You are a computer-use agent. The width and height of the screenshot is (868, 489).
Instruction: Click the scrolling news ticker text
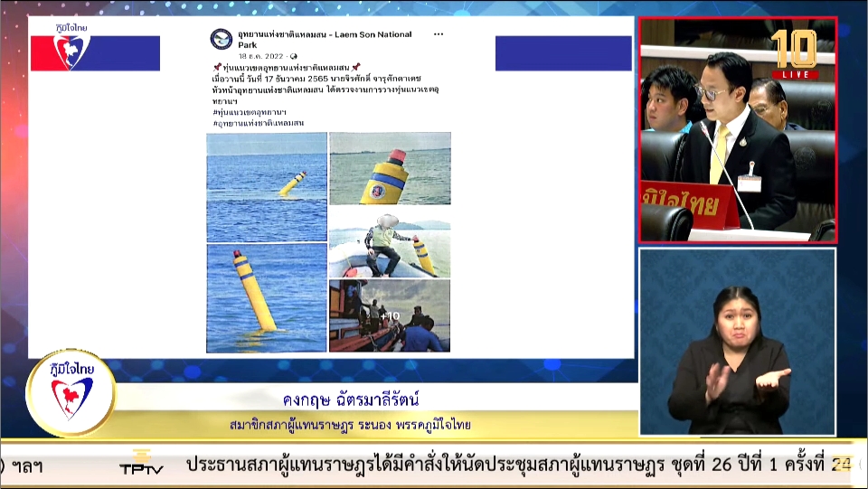(x=517, y=465)
